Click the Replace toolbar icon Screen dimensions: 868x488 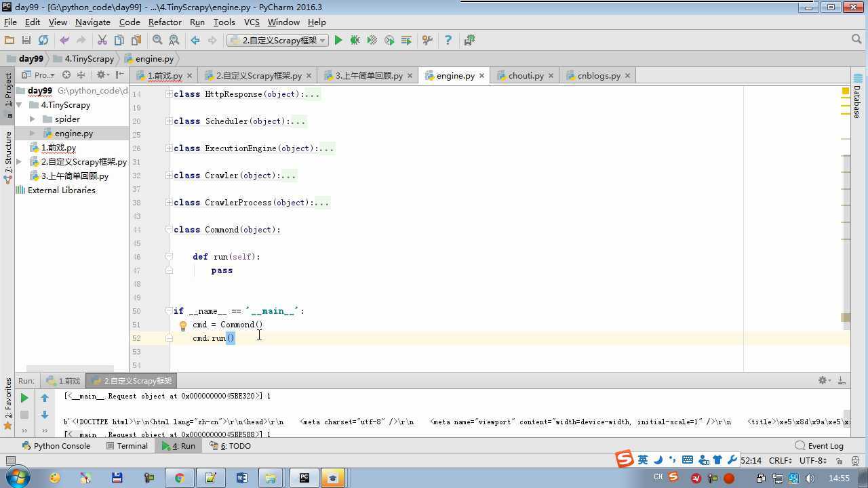click(174, 41)
